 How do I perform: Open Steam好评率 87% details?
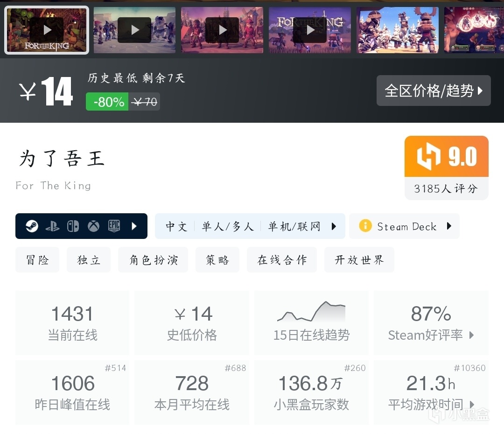[x=431, y=323]
